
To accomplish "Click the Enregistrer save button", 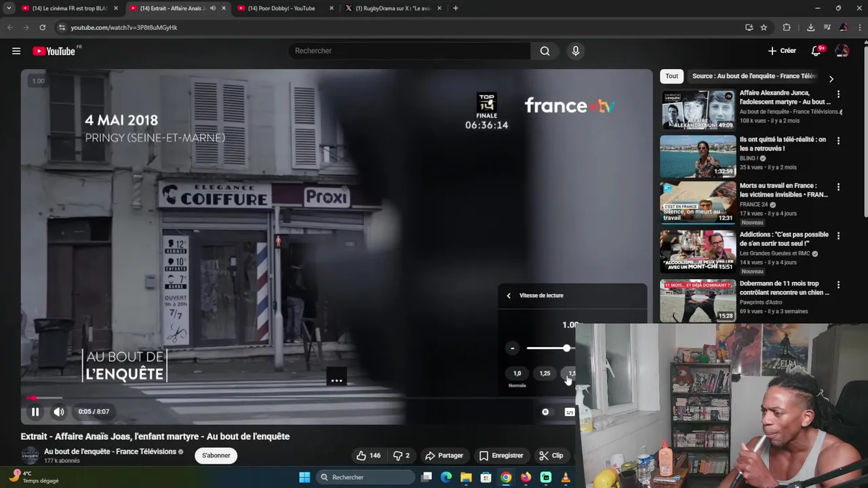I will point(501,455).
